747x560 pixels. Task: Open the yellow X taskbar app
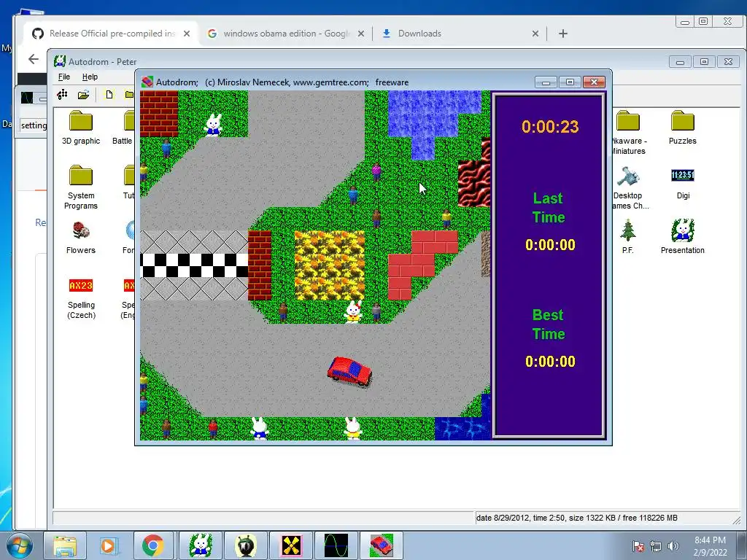pos(291,545)
